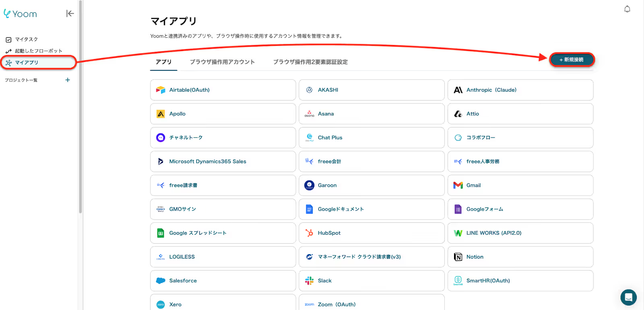Open the chat support bubble icon
This screenshot has width=644, height=310.
pos(628,298)
